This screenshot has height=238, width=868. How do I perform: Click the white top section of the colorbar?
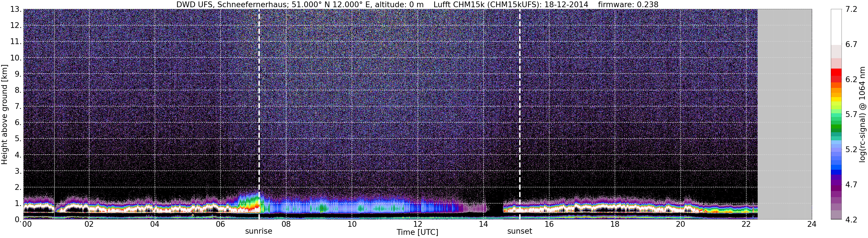coord(836,27)
